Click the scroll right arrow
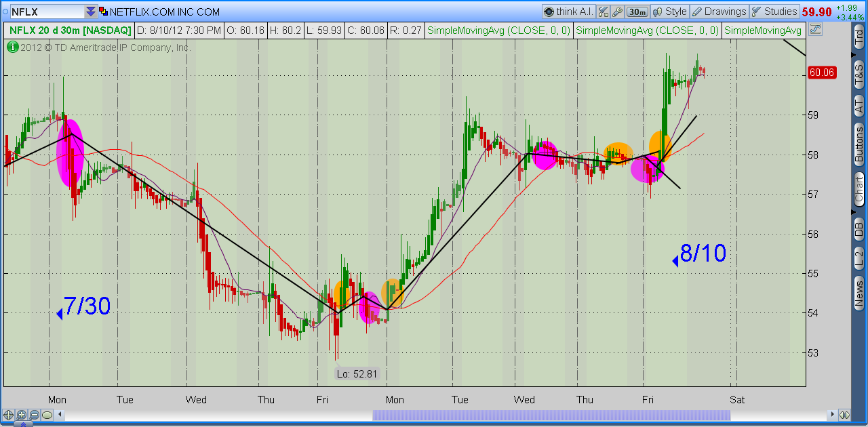Screen dimensions: 868x427 (832, 415)
